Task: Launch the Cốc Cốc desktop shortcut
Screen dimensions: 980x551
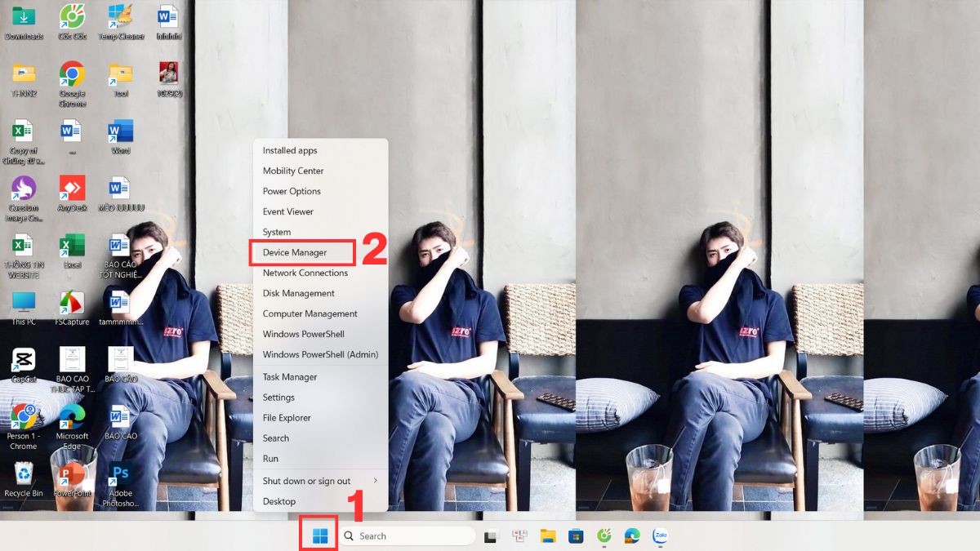Action: pos(72,23)
